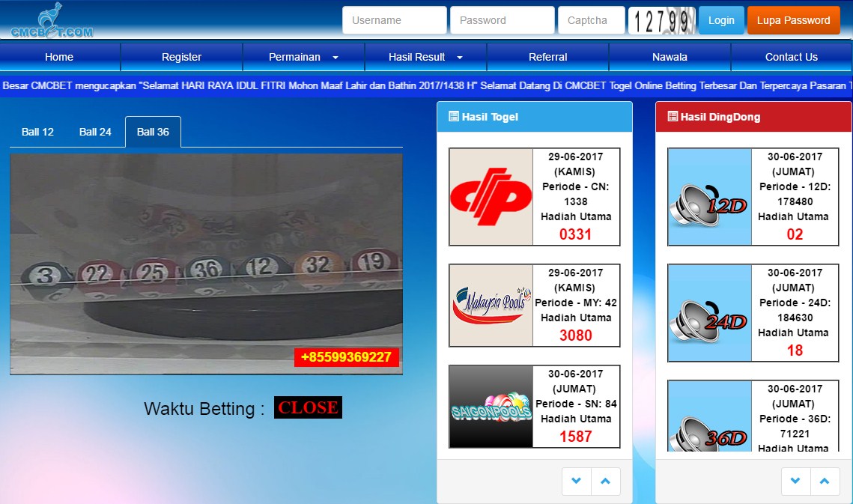Click the Hasil DingDong panel title
This screenshot has width=853, height=504.
click(720, 117)
